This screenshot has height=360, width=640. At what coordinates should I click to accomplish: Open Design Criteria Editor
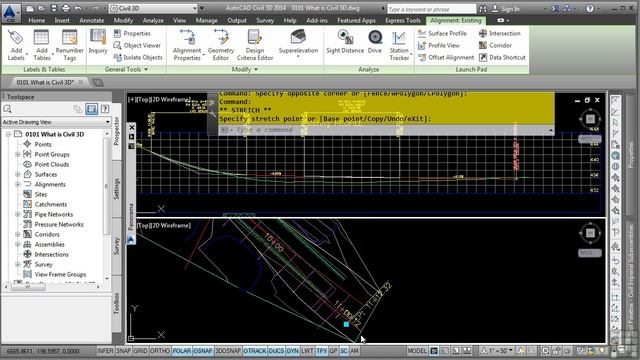[255, 45]
